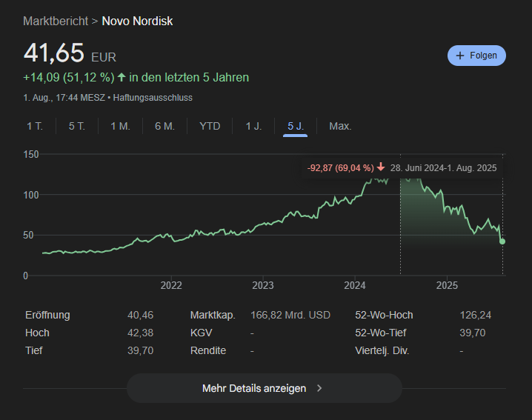
Task: Click the current price 41,65
Action: 53,53
